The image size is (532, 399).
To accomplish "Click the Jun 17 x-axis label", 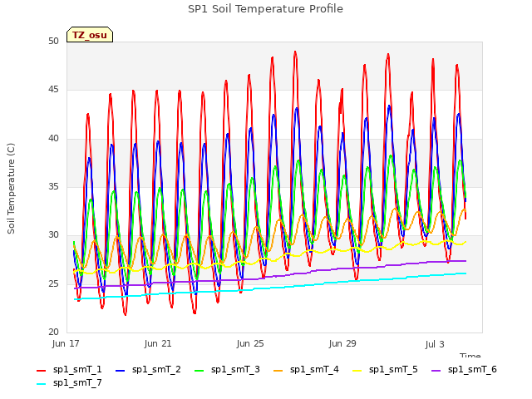I will (66, 343).
